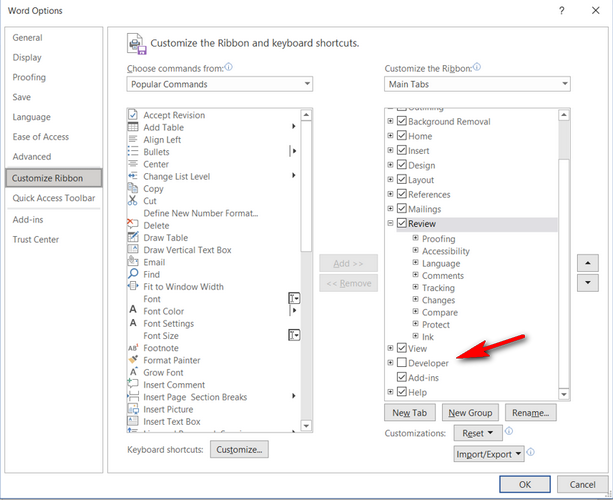Click the Word Options help question mark

click(562, 11)
